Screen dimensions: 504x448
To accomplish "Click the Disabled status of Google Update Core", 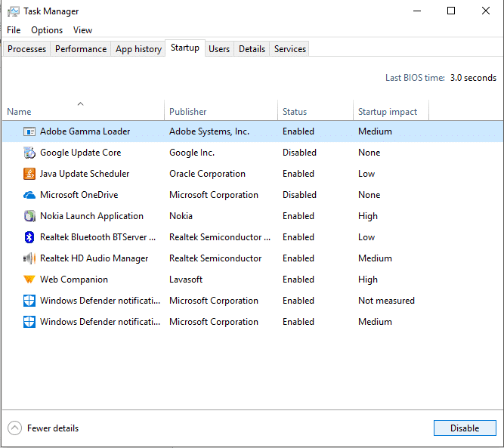I will click(x=299, y=153).
